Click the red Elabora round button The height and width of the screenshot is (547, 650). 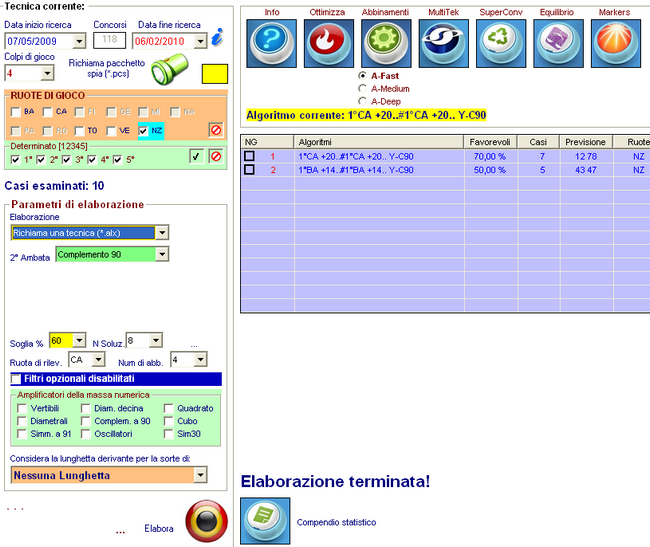coord(206,521)
